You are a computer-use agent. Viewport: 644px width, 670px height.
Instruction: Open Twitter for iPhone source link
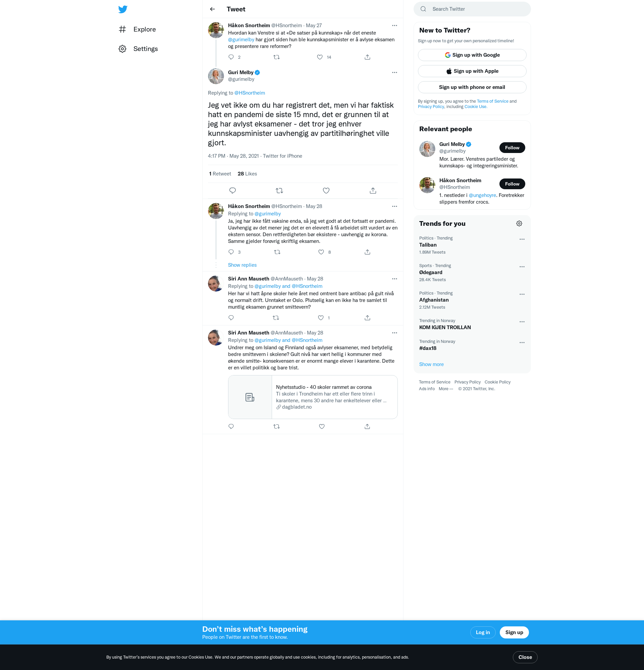pos(282,156)
